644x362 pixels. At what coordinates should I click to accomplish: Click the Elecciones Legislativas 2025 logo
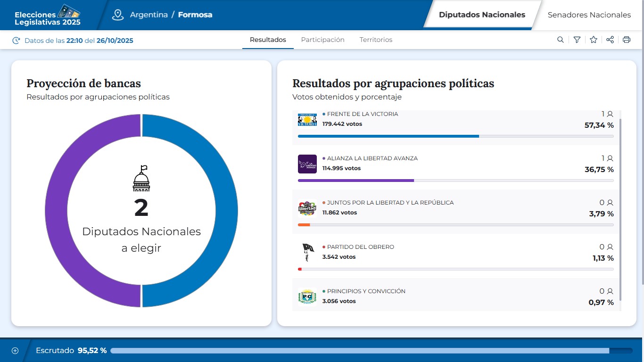point(48,15)
